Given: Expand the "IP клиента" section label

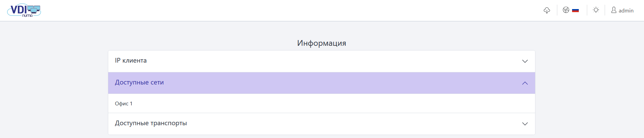Looking at the screenshot, I should click(131, 61).
